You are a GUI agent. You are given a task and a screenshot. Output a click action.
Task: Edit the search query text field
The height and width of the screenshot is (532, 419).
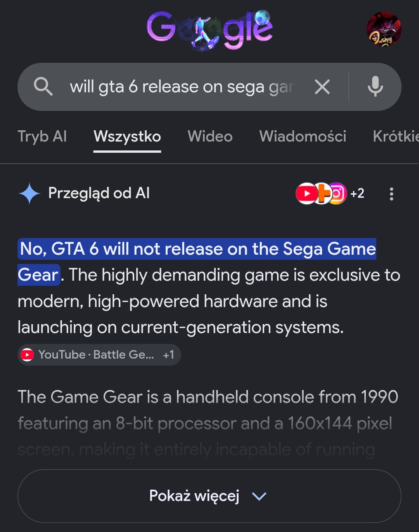click(x=182, y=87)
